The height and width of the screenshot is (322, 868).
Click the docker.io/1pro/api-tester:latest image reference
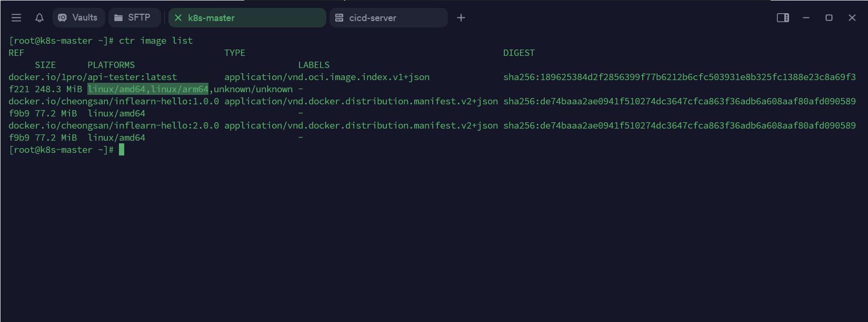[x=93, y=77]
